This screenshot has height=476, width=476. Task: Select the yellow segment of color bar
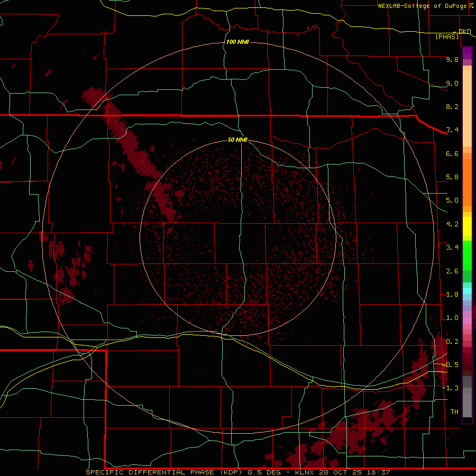click(467, 226)
